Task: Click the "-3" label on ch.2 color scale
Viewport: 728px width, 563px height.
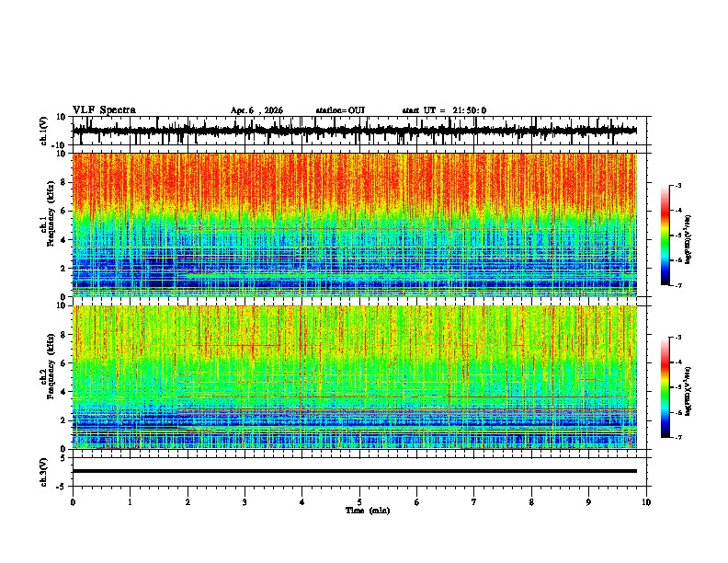Action: pos(678,338)
